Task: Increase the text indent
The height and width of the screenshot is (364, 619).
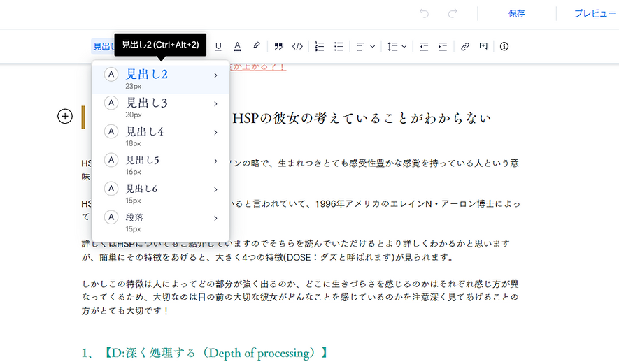Action: click(443, 47)
